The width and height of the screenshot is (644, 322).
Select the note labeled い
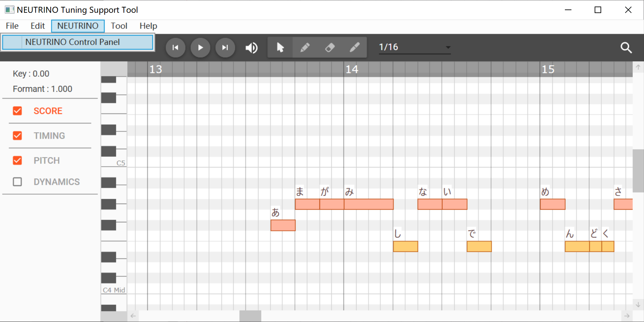pos(455,204)
